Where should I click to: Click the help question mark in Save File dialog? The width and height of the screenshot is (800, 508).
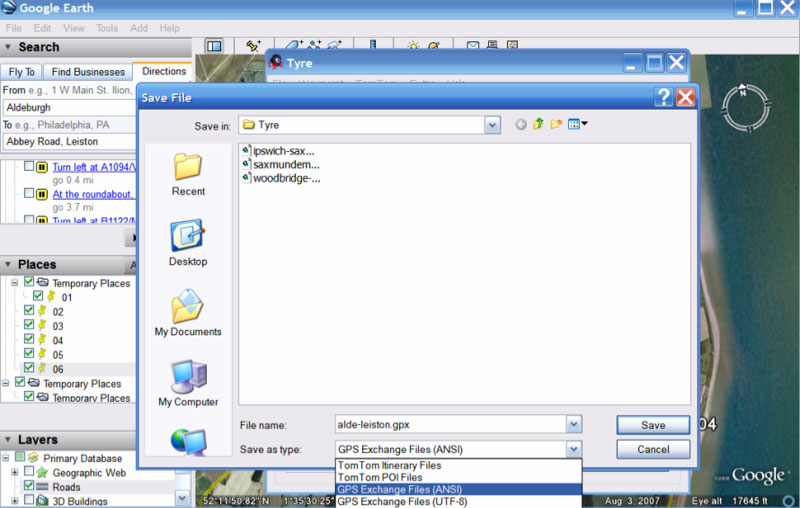tap(663, 97)
